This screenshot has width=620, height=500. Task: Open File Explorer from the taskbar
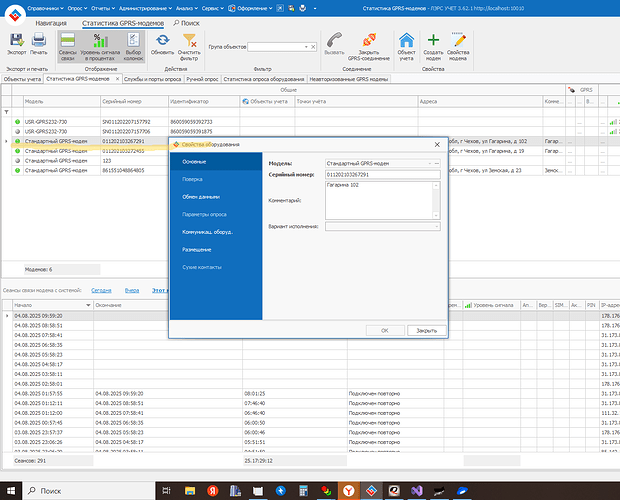[x=190, y=491]
